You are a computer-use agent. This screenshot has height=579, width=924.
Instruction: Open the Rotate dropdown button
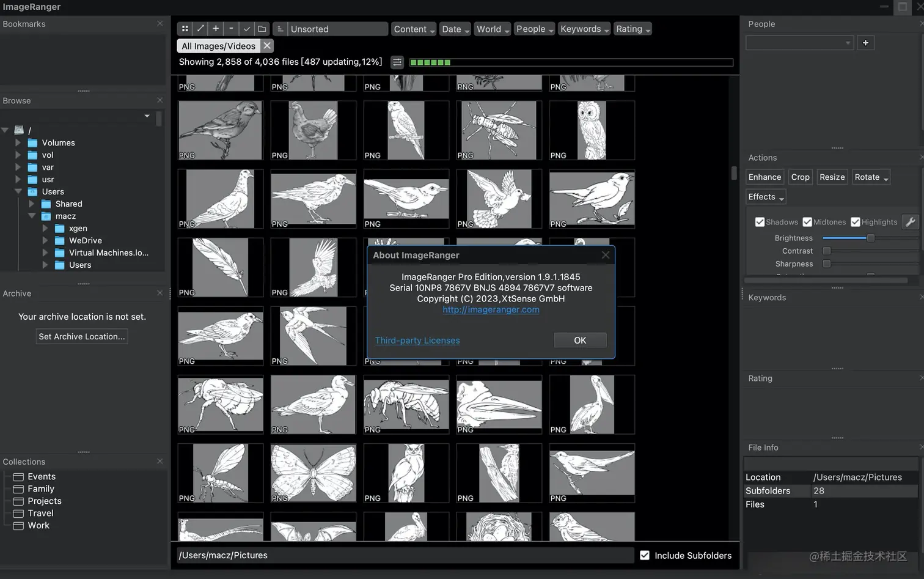[x=871, y=177]
